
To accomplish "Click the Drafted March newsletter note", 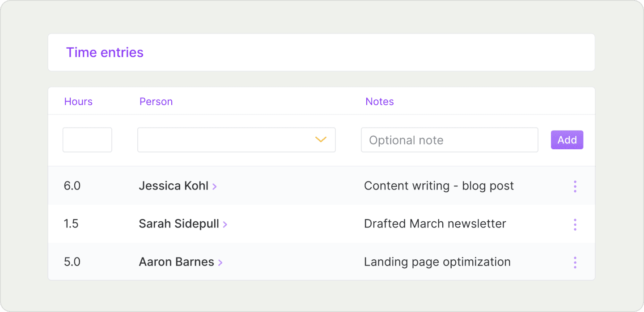I will point(435,224).
